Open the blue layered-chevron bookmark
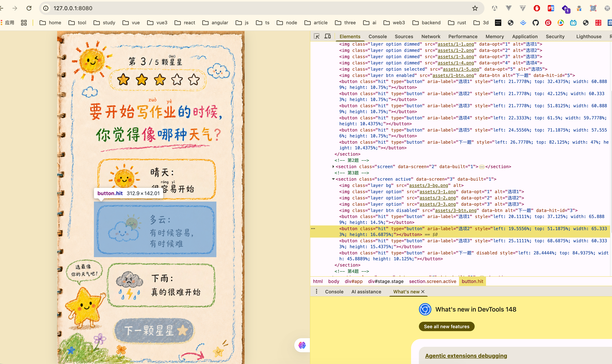This screenshot has height=364, width=612. click(523, 23)
